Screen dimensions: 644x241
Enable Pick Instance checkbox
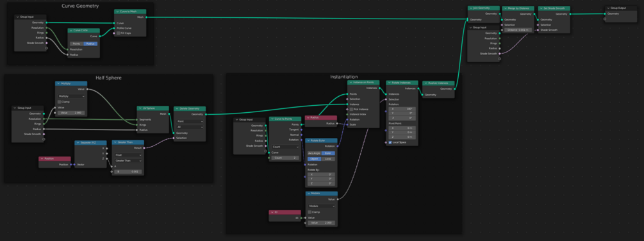pos(351,109)
